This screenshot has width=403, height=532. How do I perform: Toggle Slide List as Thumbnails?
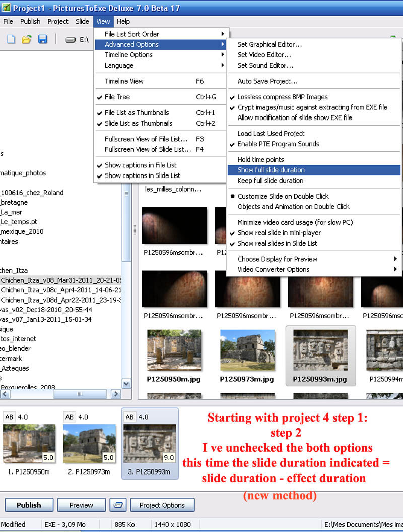tap(160, 123)
